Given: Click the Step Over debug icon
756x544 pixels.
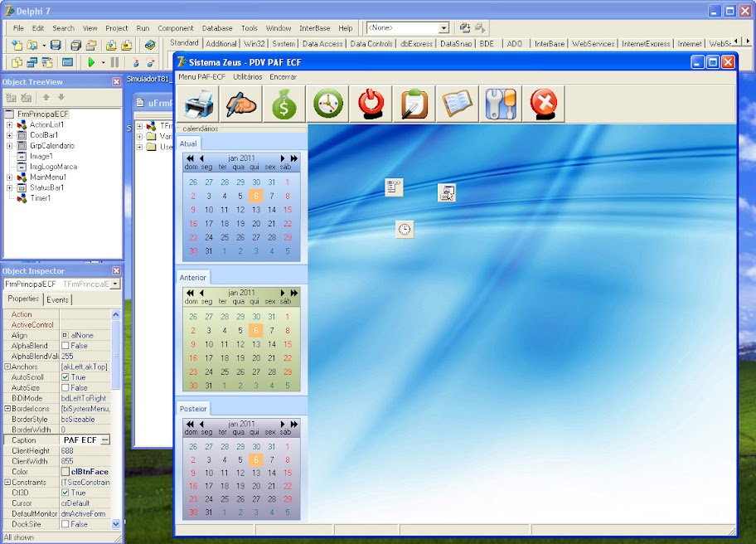Looking at the screenshot, I should 150,62.
